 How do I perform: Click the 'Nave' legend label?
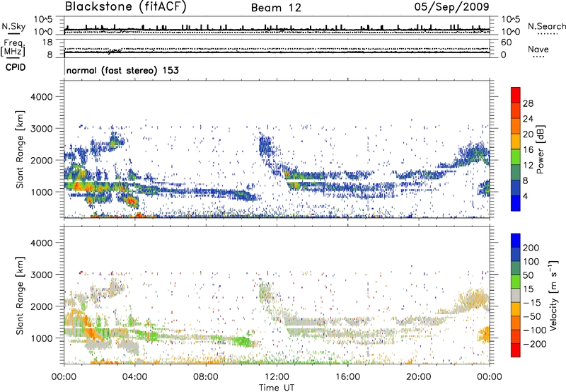(538, 50)
